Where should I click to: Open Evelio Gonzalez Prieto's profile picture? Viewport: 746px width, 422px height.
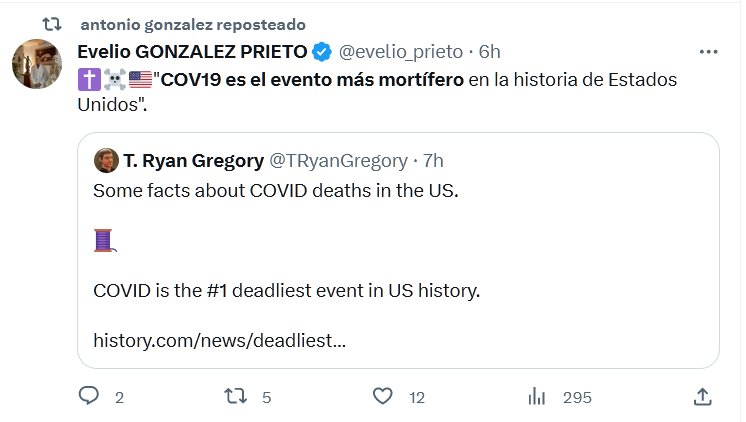(38, 64)
